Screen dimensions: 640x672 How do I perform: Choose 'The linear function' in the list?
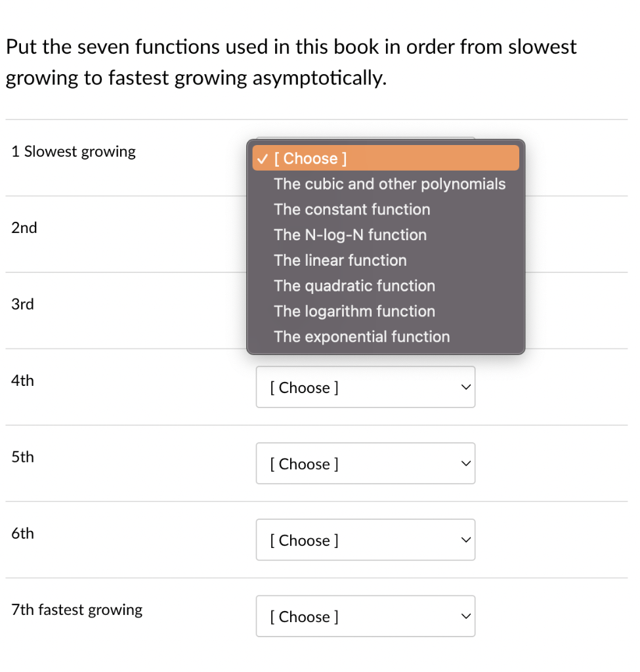340,261
